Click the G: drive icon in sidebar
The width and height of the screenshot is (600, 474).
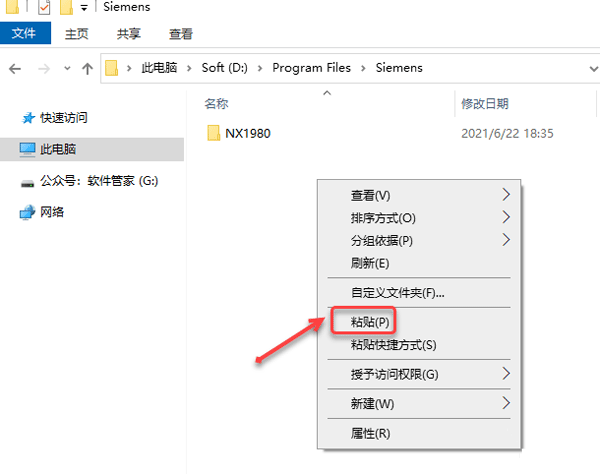point(28,184)
